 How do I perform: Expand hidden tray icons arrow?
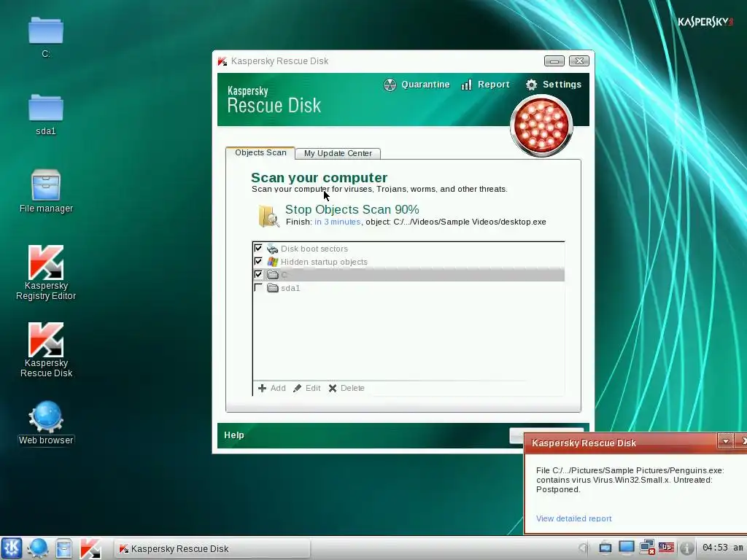coord(583,548)
